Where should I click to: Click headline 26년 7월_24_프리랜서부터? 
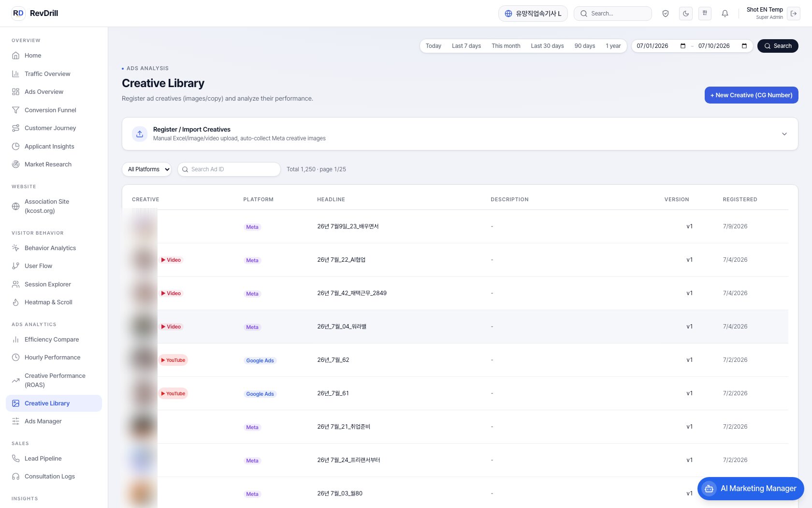pos(348,460)
